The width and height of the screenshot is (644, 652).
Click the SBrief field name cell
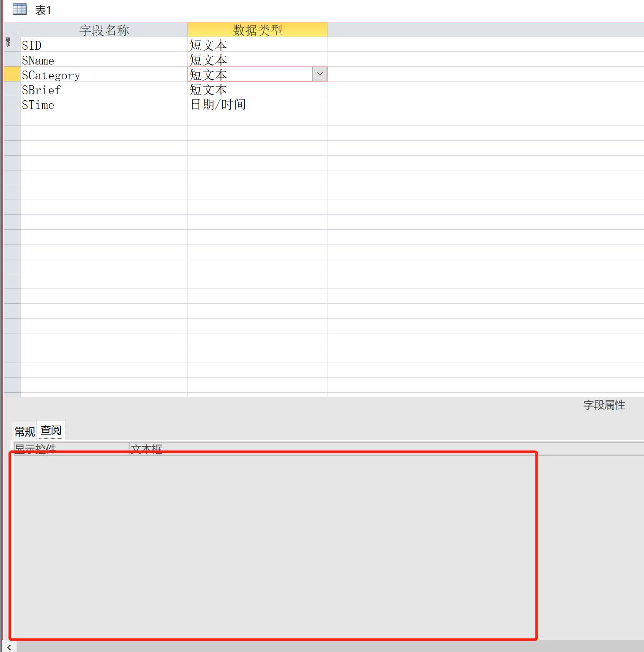[x=104, y=89]
